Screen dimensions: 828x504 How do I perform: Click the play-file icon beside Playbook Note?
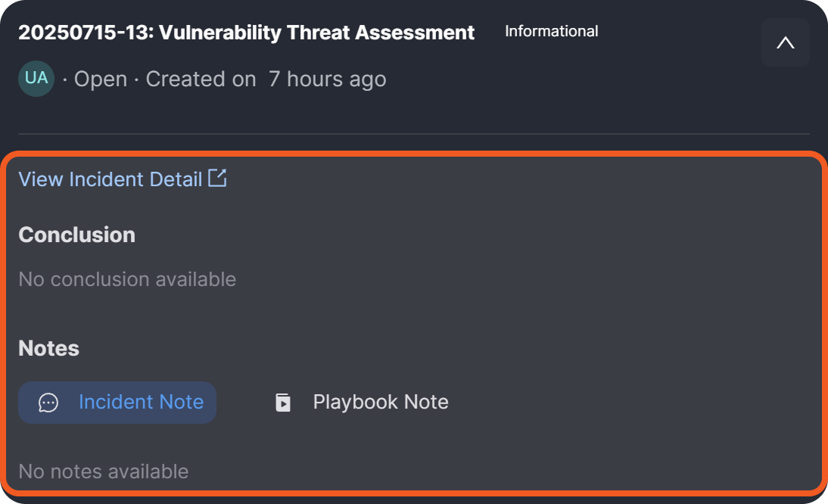click(x=283, y=403)
